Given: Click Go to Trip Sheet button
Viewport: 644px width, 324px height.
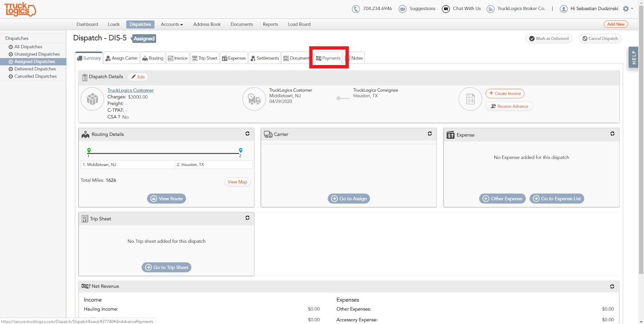Looking at the screenshot, I should coord(167,267).
